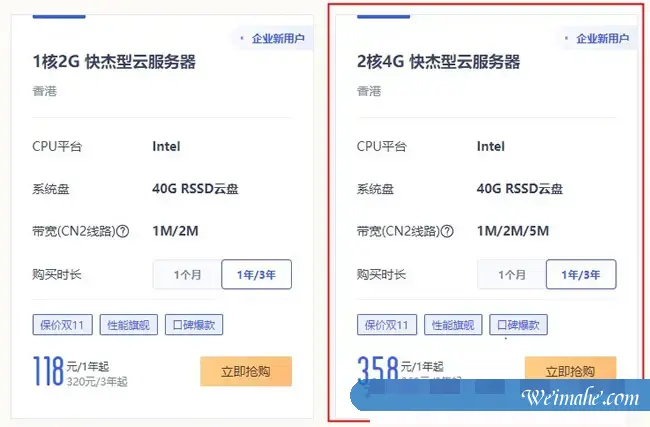Click 口碑爆款 tag on 2核4G card
Viewport: 650px width, 427px height.
[x=519, y=325]
